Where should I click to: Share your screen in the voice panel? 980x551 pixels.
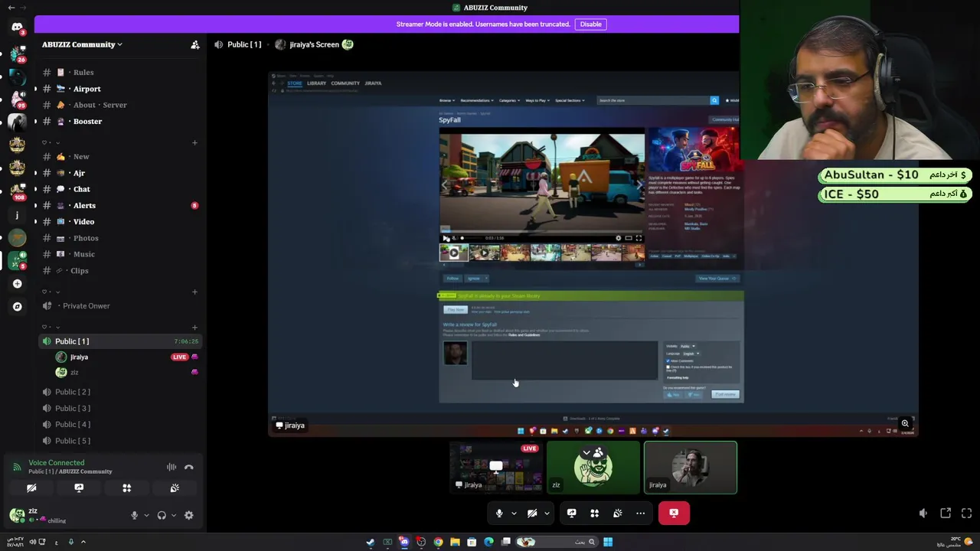(x=79, y=488)
